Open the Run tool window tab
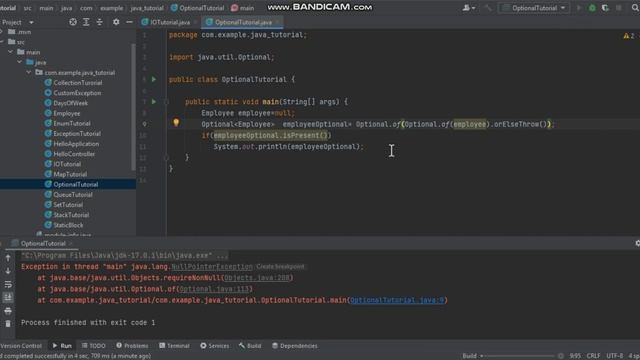 click(x=62, y=346)
